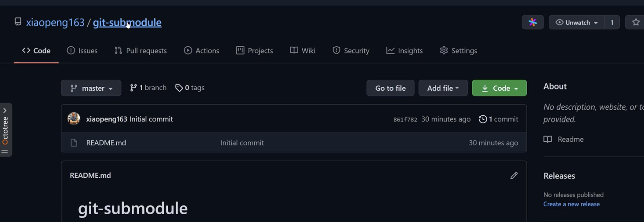Click the xiaopeng163 avatar image
This screenshot has height=222, width=644.
[x=74, y=119]
